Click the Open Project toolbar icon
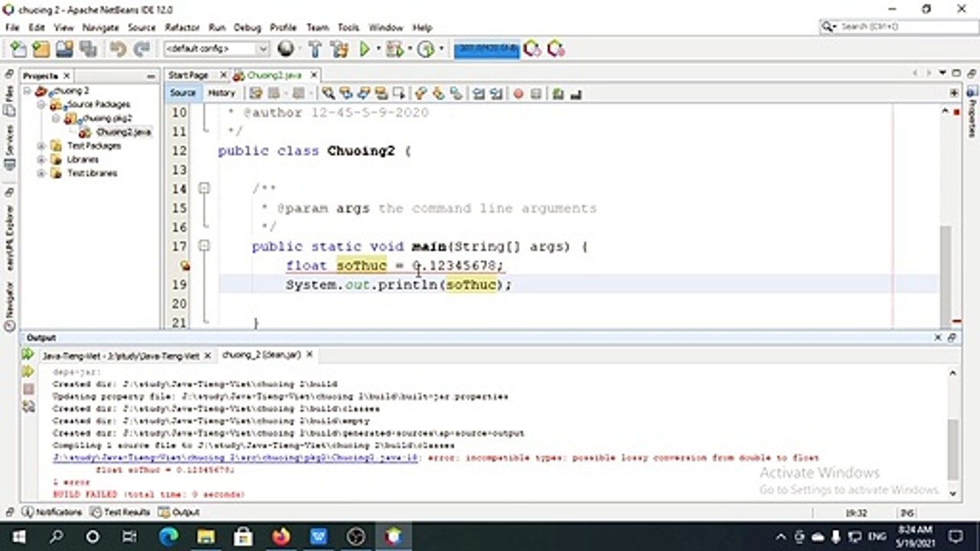Screen dimensions: 980x551 coord(64,49)
